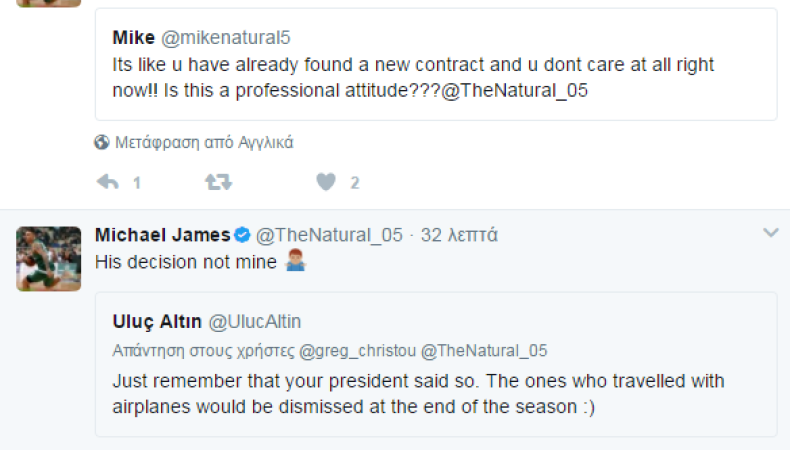Click the globe icon beside the translation text
The image size is (790, 450).
(x=102, y=142)
